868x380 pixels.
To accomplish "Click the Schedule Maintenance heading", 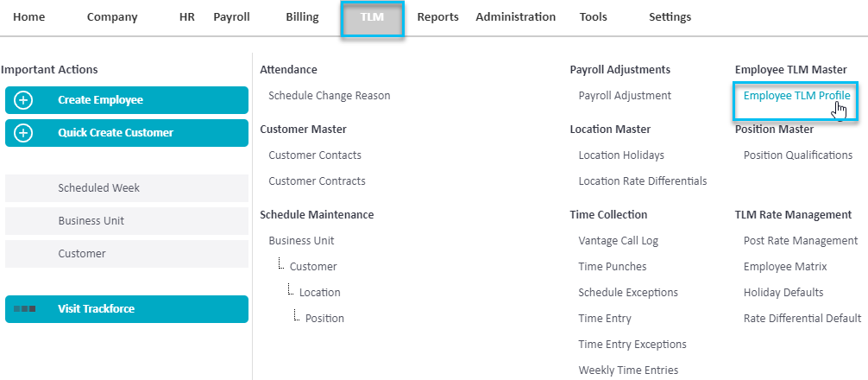I will pyautogui.click(x=317, y=215).
